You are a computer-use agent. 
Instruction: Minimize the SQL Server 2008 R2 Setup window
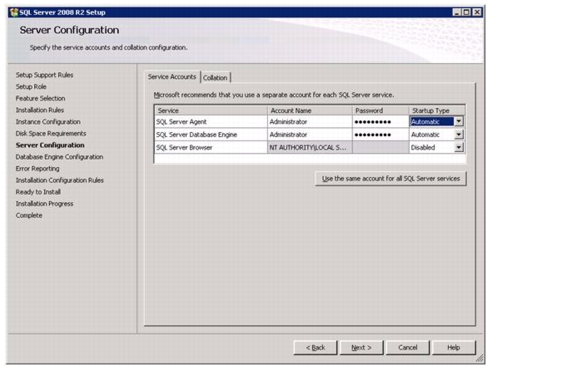tap(457, 12)
